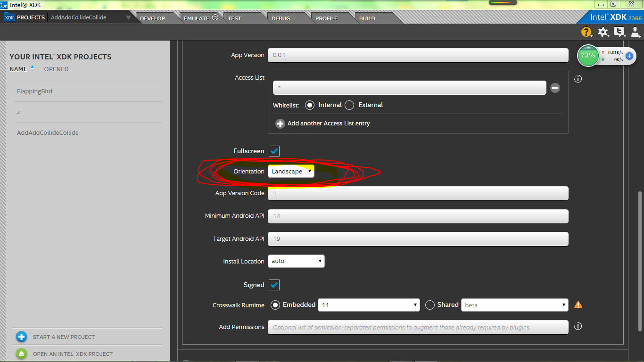
Task: Switch to the PROFILE tab
Action: click(327, 18)
